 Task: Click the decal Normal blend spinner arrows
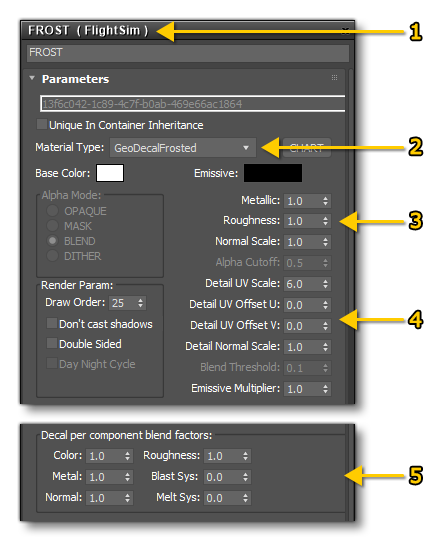[x=128, y=498]
